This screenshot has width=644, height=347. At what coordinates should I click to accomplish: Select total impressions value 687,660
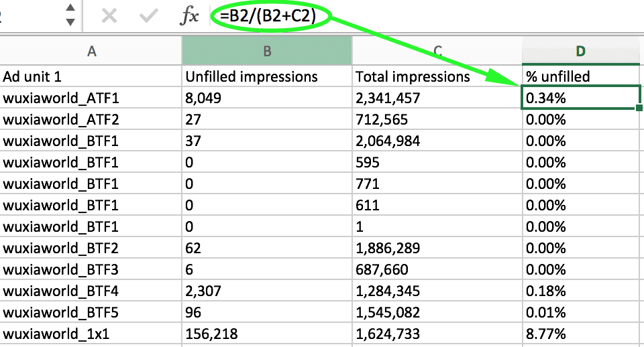click(x=437, y=269)
